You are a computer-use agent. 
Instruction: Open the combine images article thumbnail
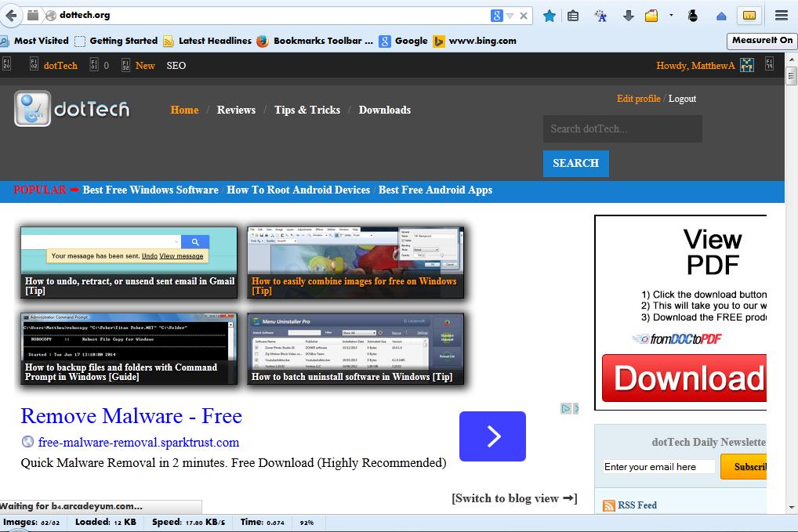355,262
